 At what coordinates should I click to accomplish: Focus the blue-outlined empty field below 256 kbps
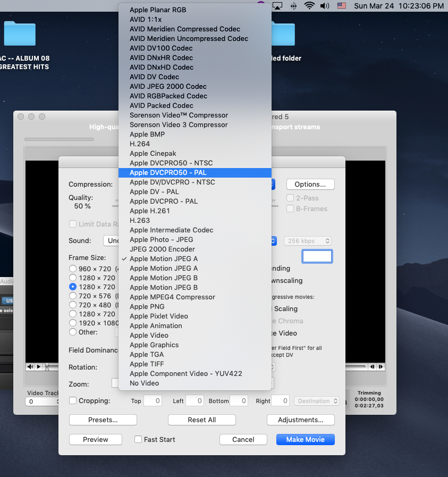[x=317, y=256]
